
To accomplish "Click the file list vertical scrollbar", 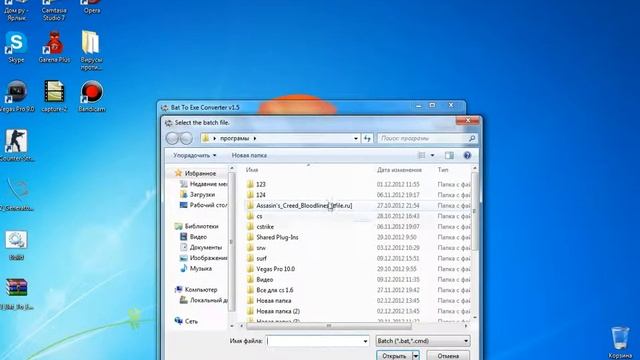I will coord(475,212).
